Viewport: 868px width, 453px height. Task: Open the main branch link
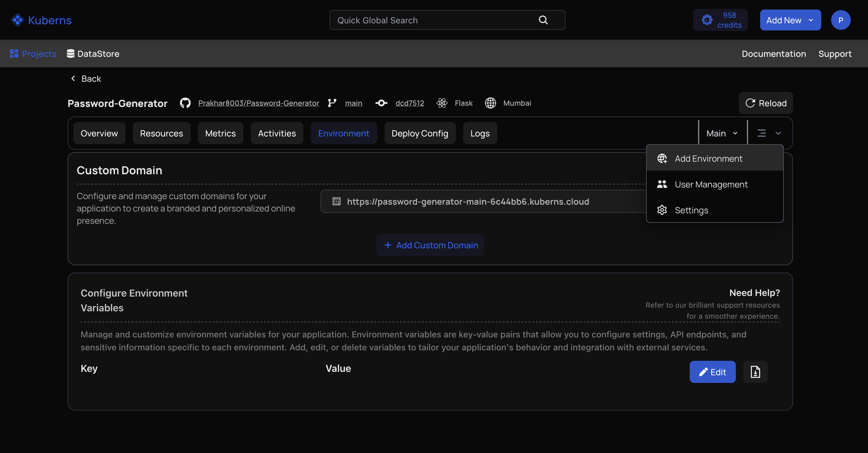[353, 103]
